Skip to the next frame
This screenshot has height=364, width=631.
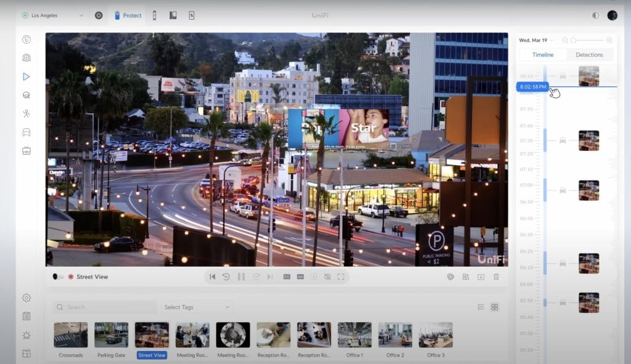point(271,277)
